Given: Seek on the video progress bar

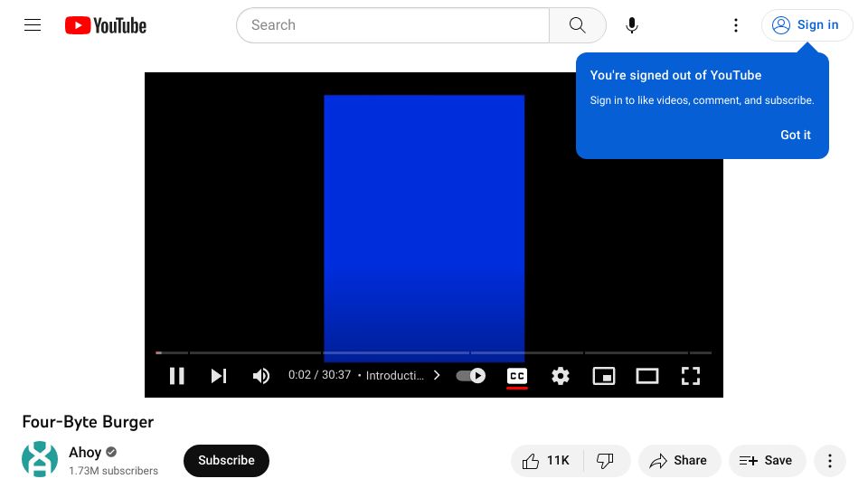Looking at the screenshot, I should 433,352.
